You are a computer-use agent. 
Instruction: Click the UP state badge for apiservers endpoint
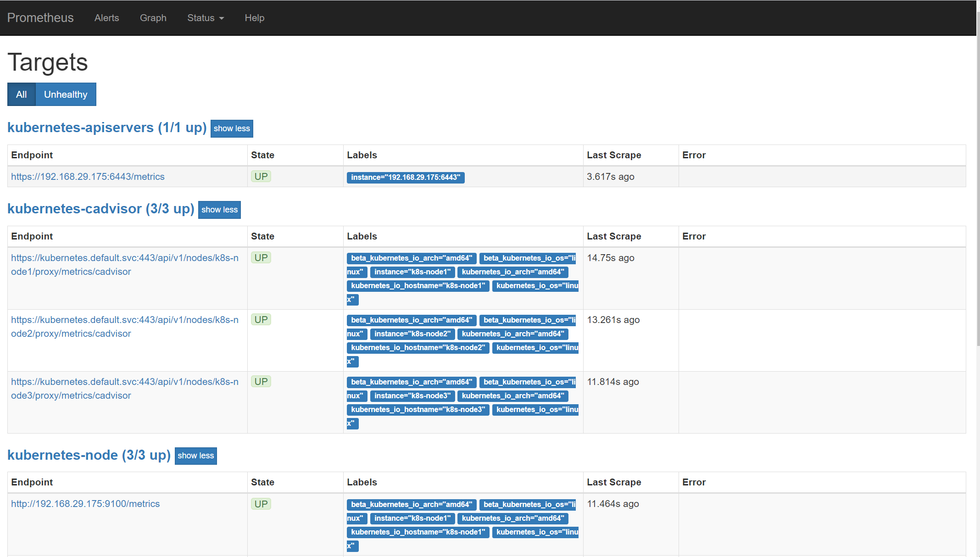click(261, 177)
